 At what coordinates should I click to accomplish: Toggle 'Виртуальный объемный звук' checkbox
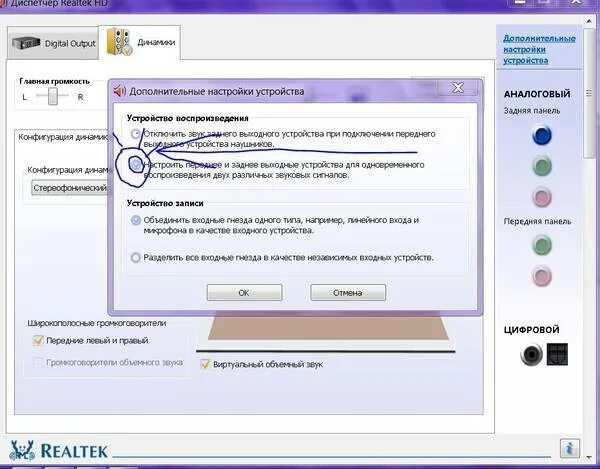coord(205,364)
